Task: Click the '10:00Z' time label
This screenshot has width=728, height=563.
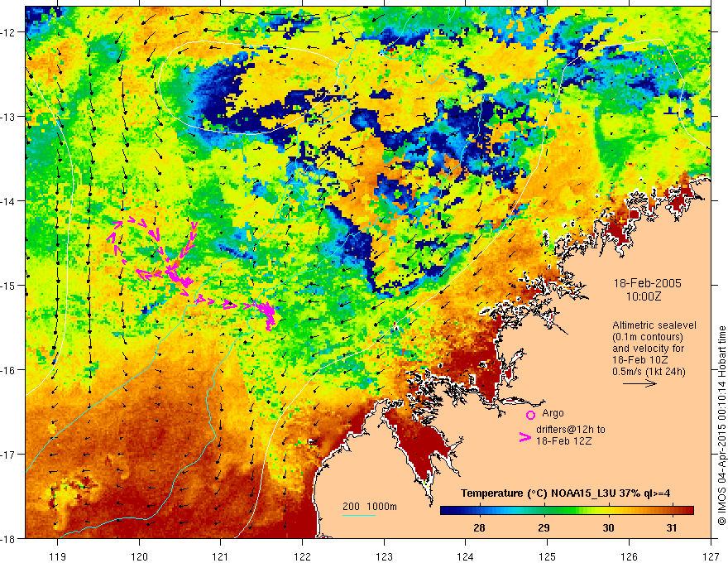Action: tap(644, 296)
